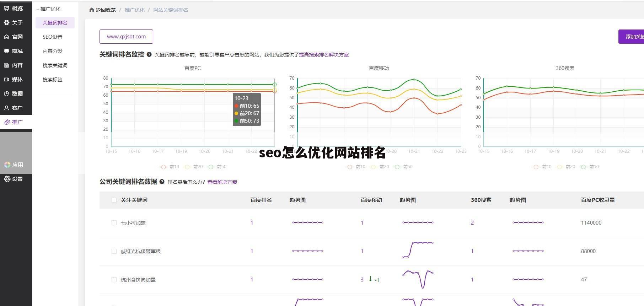Select 搜索标签 in the submenu
This screenshot has height=306, width=644.
53,80
